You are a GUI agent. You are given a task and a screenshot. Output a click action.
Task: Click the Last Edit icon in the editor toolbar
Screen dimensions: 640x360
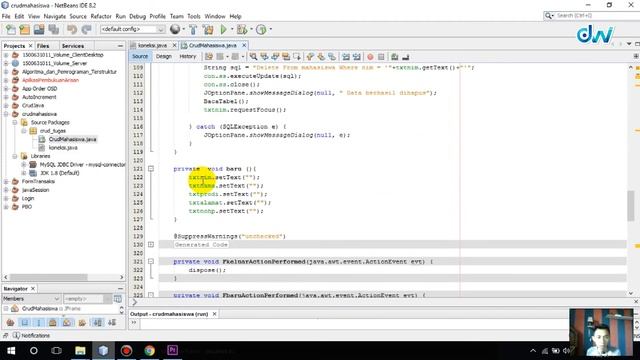pos(209,57)
